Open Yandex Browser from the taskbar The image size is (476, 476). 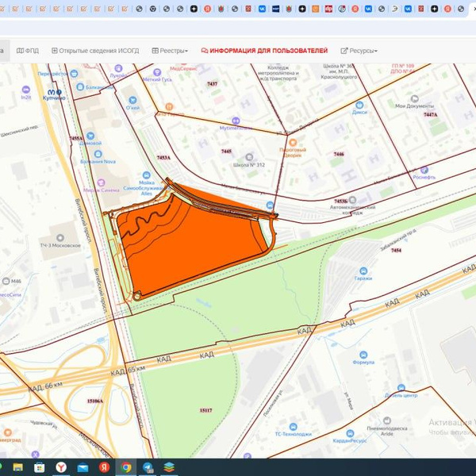[x=62, y=467]
